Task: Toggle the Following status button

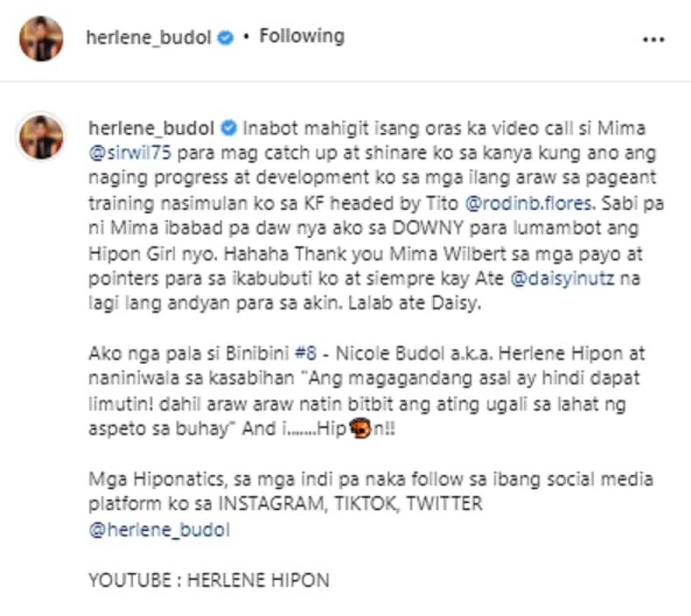Action: tap(302, 36)
